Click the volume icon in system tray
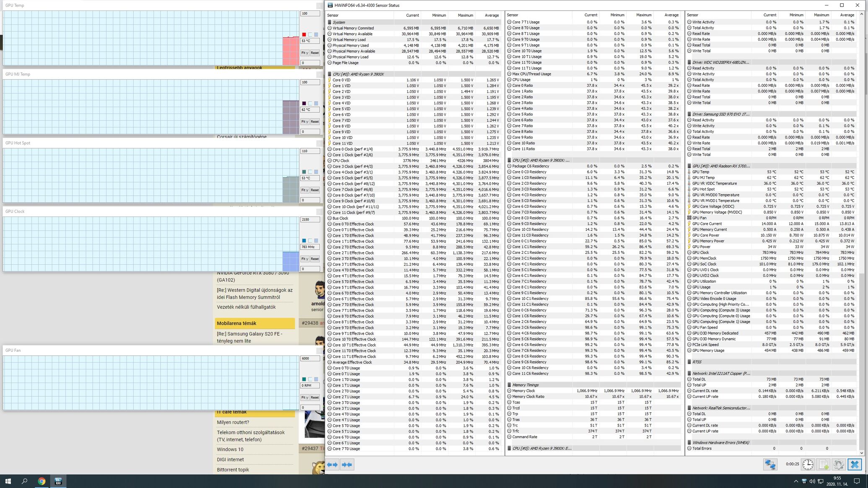This screenshot has width=868, height=488. coord(812,481)
